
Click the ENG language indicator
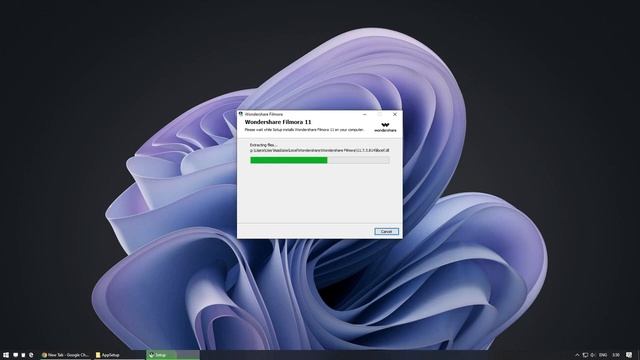603,355
